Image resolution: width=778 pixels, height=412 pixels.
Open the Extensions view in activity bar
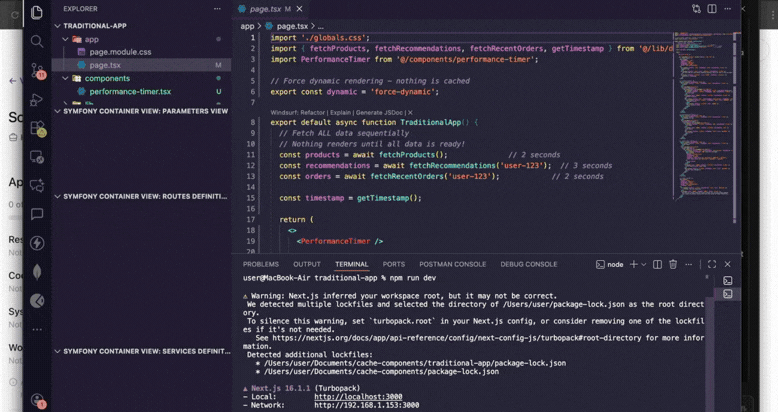point(37,128)
